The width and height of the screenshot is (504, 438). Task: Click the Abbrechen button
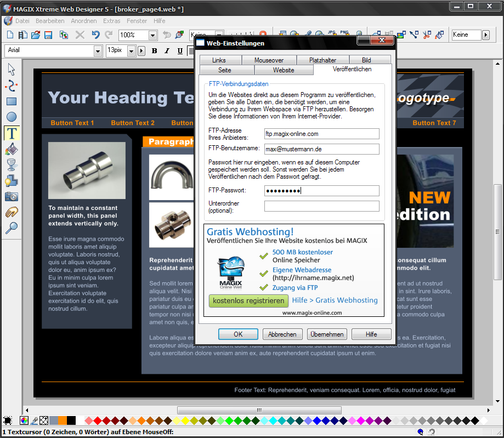point(282,334)
